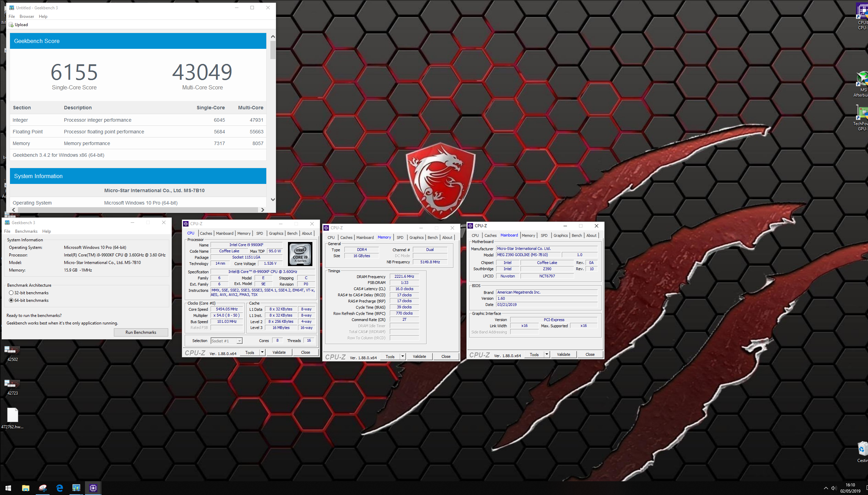The image size is (868, 495).
Task: Click the Multi-Core Score 43049
Action: [202, 72]
